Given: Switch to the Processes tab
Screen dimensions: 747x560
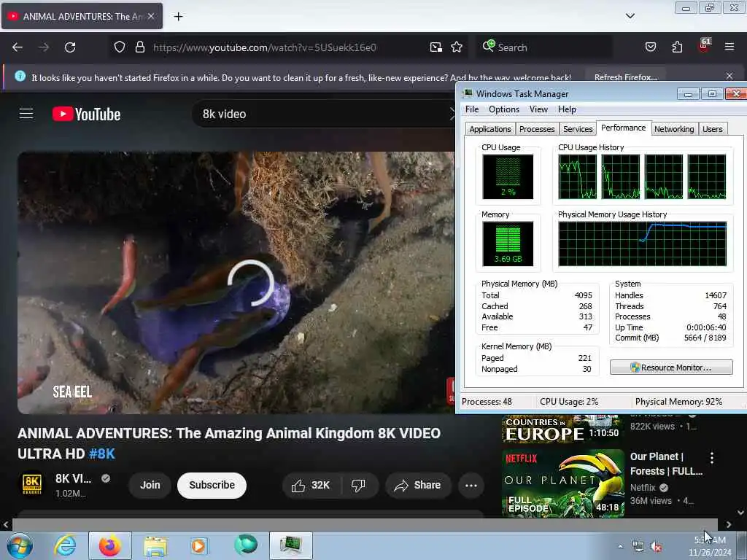Looking at the screenshot, I should tap(536, 129).
